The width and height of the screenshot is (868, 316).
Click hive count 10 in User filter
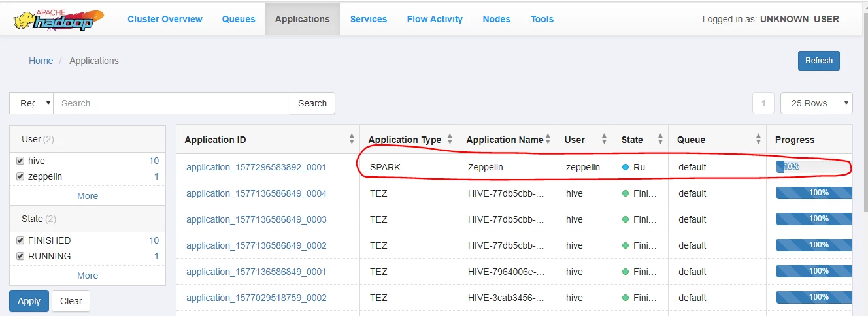[154, 161]
